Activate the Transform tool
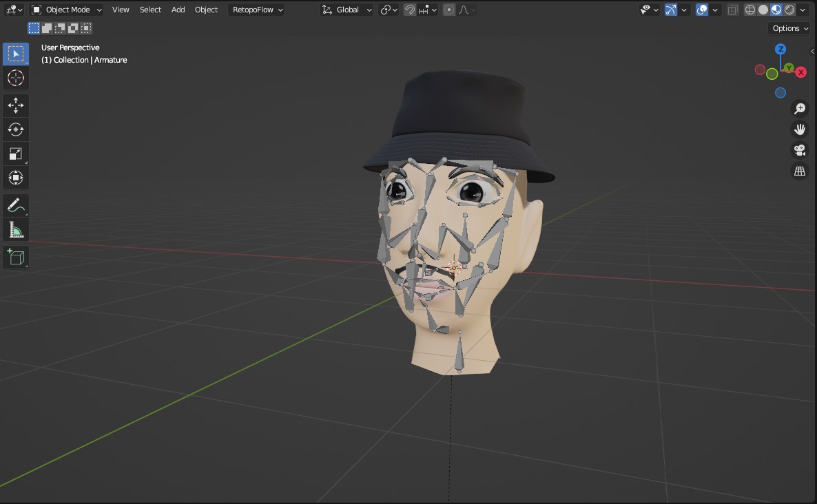 (16, 178)
